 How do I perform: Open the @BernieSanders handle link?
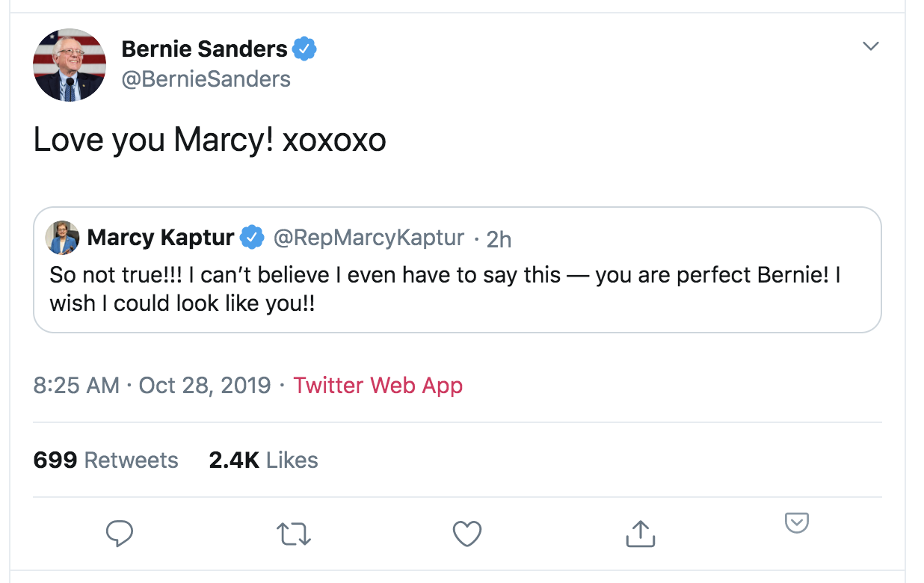pos(206,78)
